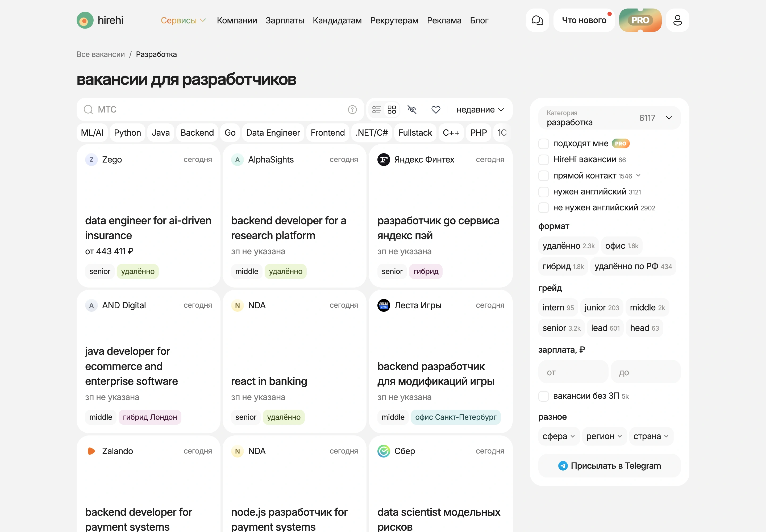766x532 pixels.
Task: Select ML/AI specialization tag
Action: [x=92, y=133]
